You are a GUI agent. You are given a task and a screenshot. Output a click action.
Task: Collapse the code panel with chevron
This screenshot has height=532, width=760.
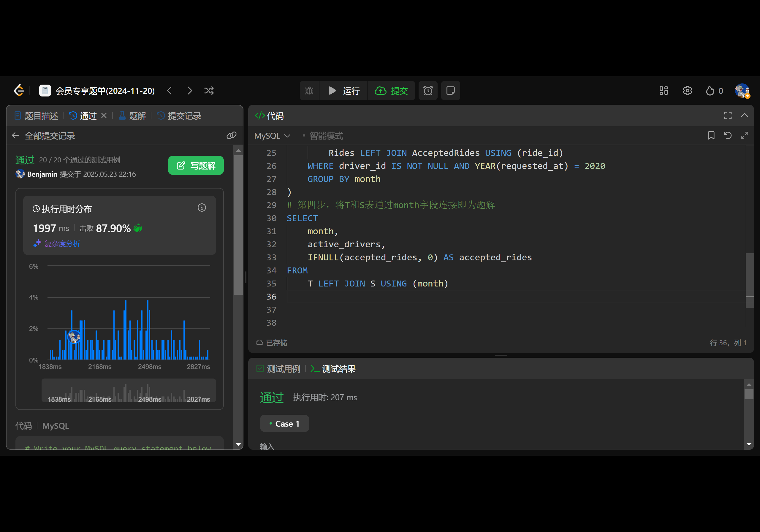tap(745, 115)
